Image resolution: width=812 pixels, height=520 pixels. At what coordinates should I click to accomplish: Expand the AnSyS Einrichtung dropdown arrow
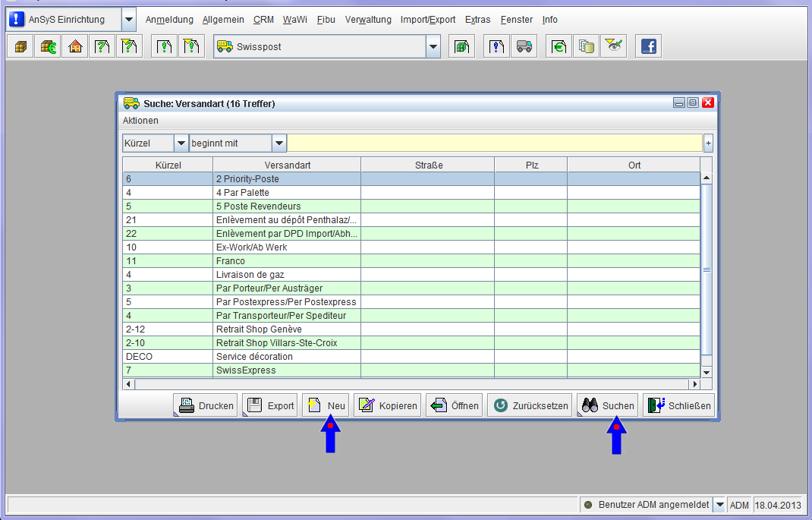pyautogui.click(x=128, y=20)
